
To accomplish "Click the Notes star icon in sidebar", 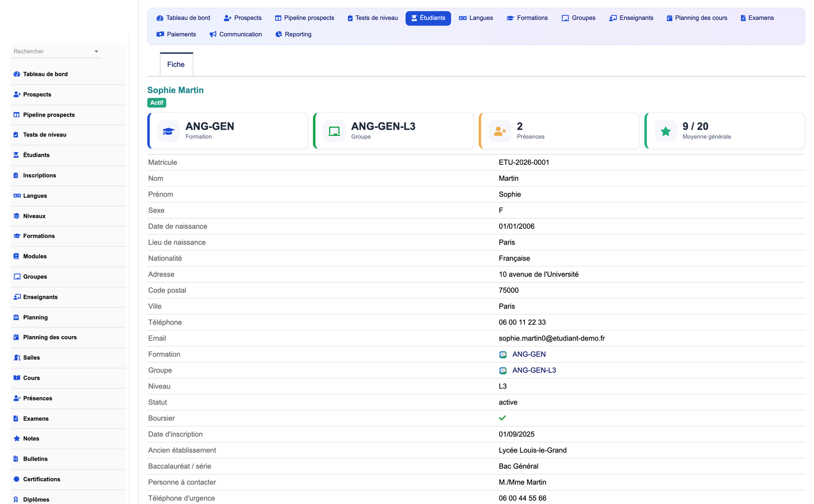I will (17, 439).
